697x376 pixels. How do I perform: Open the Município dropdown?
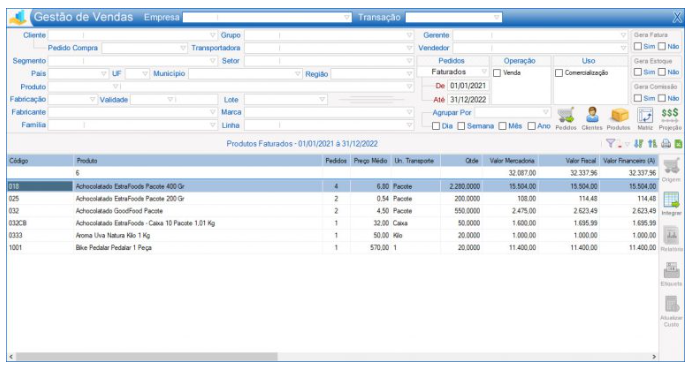(x=298, y=74)
